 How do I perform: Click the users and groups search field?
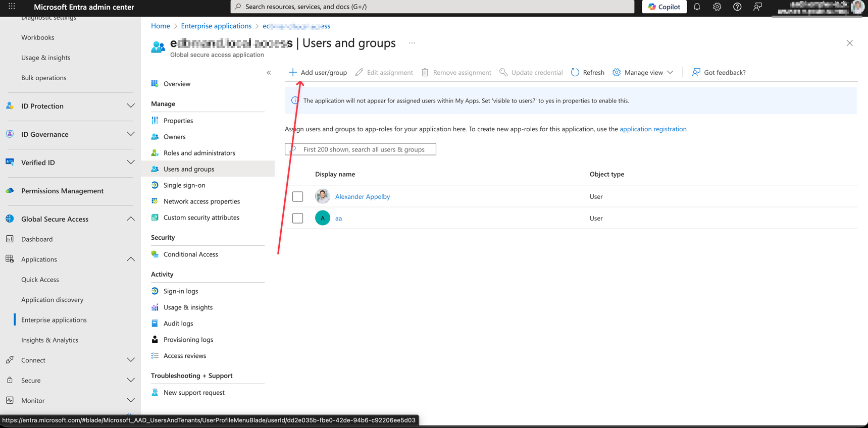click(x=364, y=149)
